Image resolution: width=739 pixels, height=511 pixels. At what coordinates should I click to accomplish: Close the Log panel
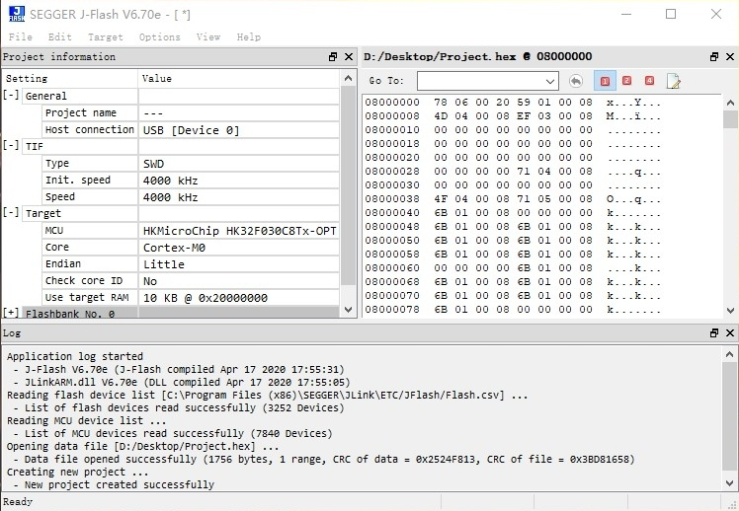[730, 333]
